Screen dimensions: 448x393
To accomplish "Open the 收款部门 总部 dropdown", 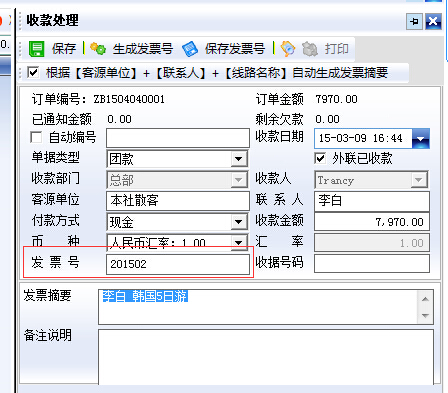I will click(239, 180).
